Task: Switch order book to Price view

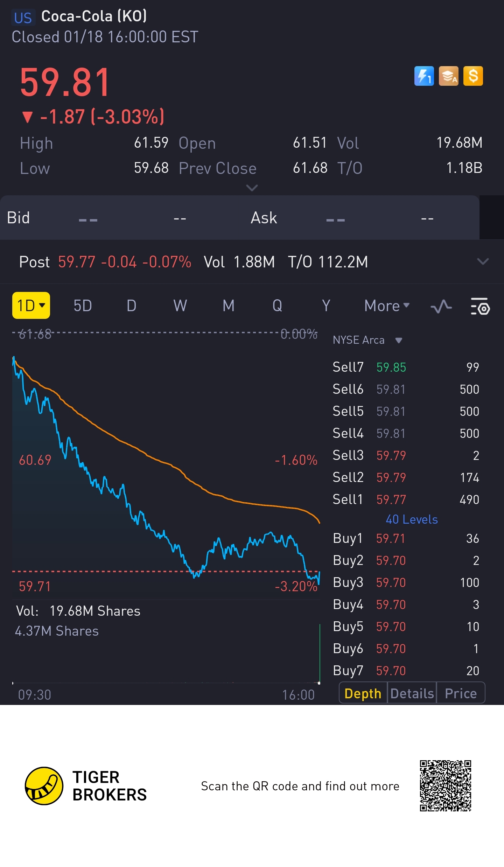Action: tap(461, 693)
